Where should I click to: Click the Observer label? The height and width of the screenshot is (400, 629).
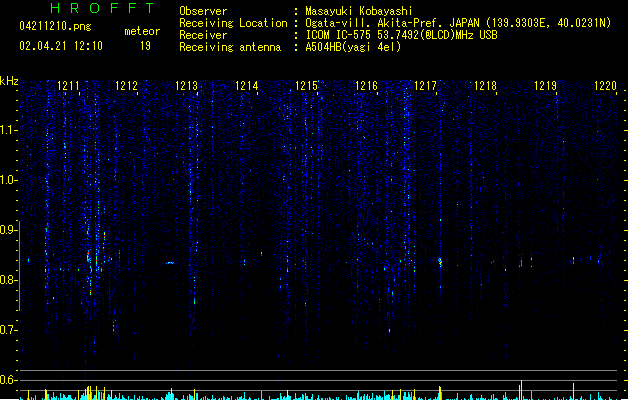pos(203,11)
